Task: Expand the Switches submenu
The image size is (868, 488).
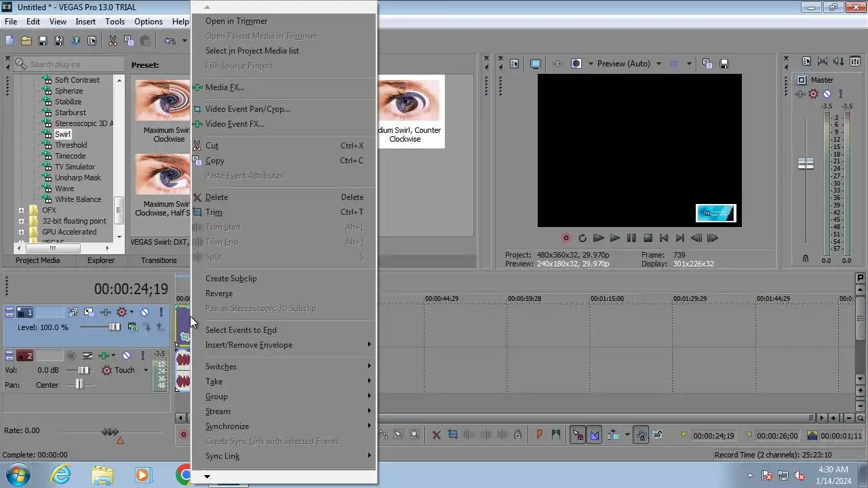Action: pos(283,367)
